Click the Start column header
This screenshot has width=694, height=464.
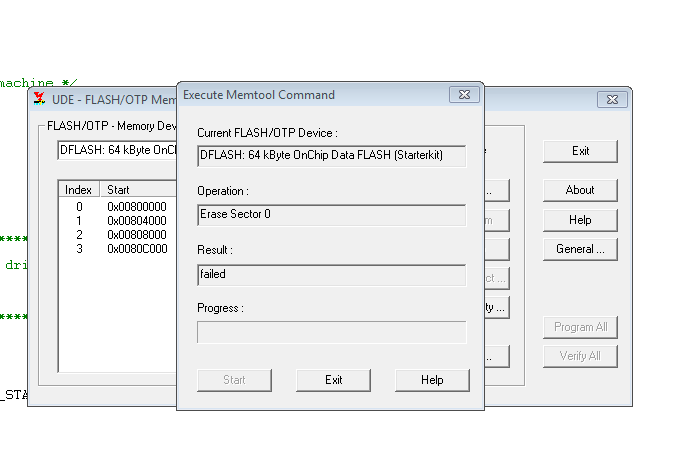138,190
